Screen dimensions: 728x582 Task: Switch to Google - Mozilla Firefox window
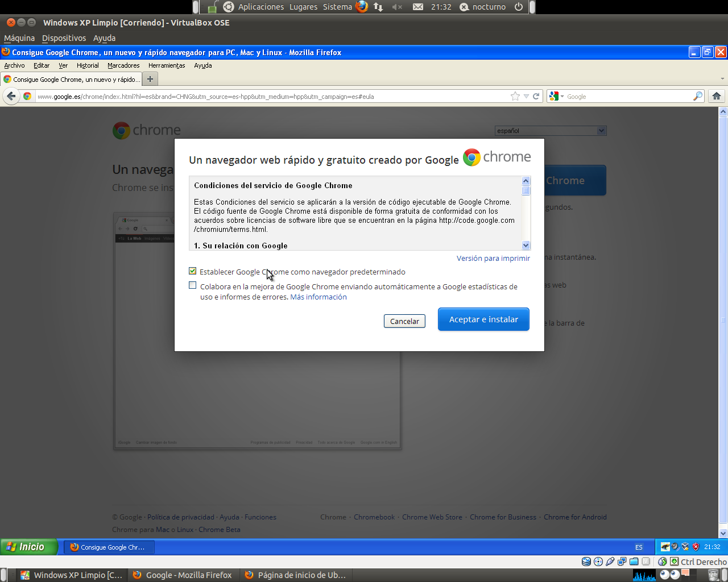point(183,575)
